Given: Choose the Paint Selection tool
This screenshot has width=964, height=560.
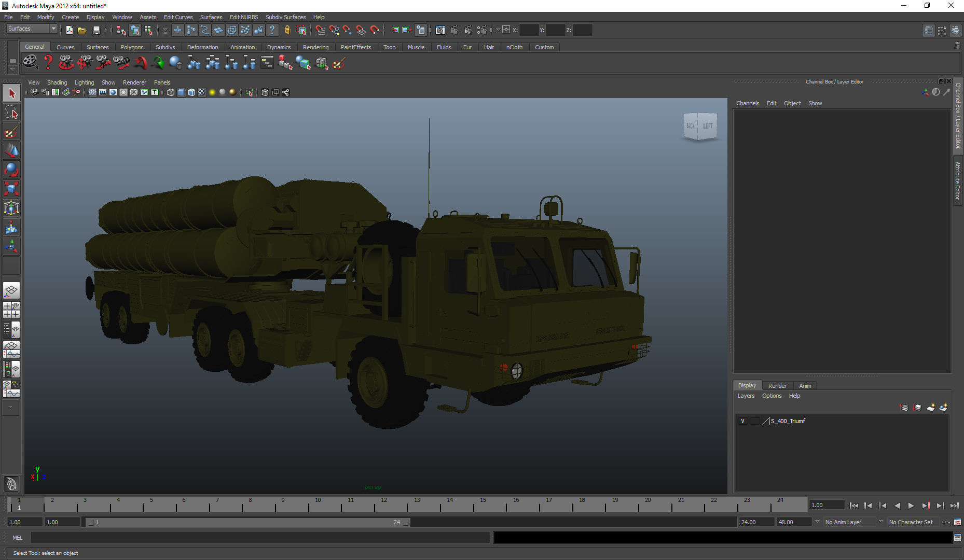Looking at the screenshot, I should 11,132.
